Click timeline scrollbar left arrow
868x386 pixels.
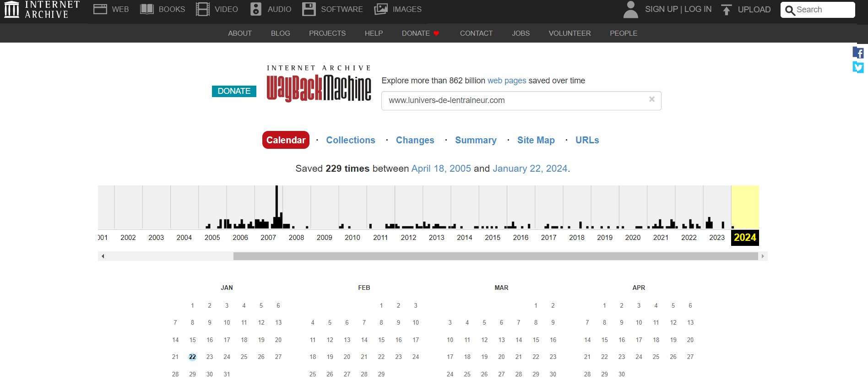click(x=103, y=256)
